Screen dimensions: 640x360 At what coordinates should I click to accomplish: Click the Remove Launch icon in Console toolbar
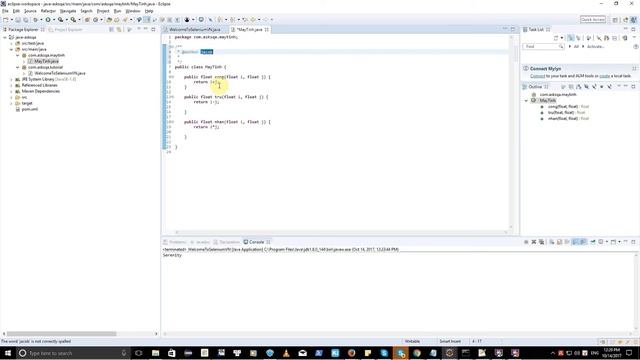[533, 242]
